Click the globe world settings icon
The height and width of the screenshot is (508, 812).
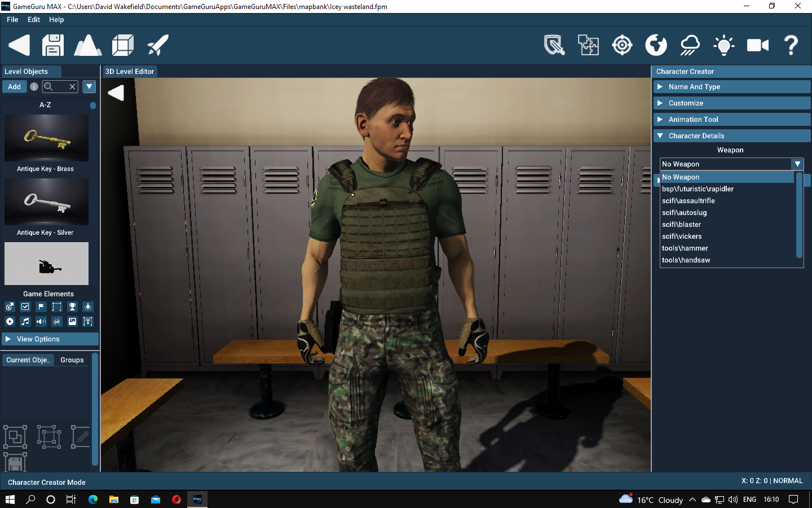656,45
